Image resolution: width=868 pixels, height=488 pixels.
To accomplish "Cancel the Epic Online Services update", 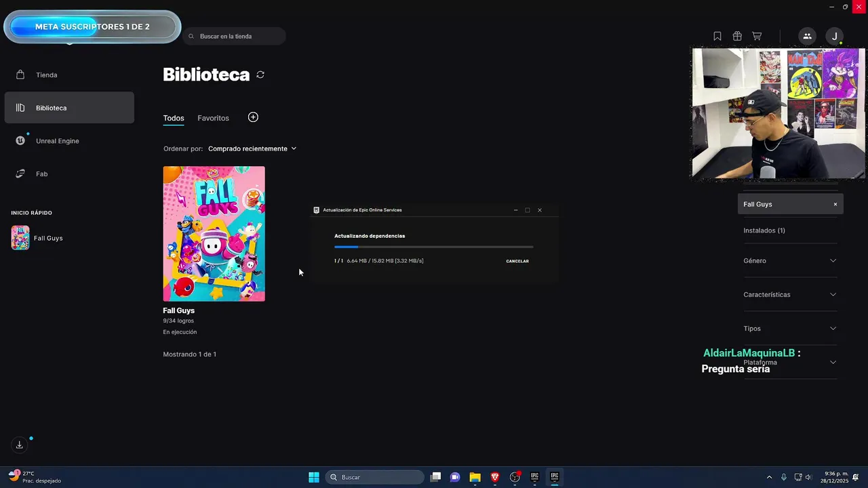I will coord(517,261).
